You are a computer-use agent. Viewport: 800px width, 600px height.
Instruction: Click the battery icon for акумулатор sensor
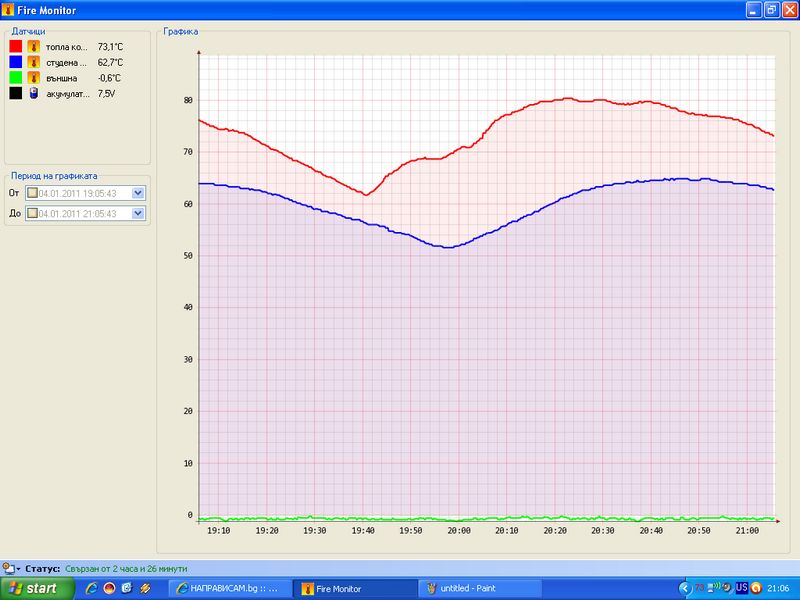pos(33,94)
